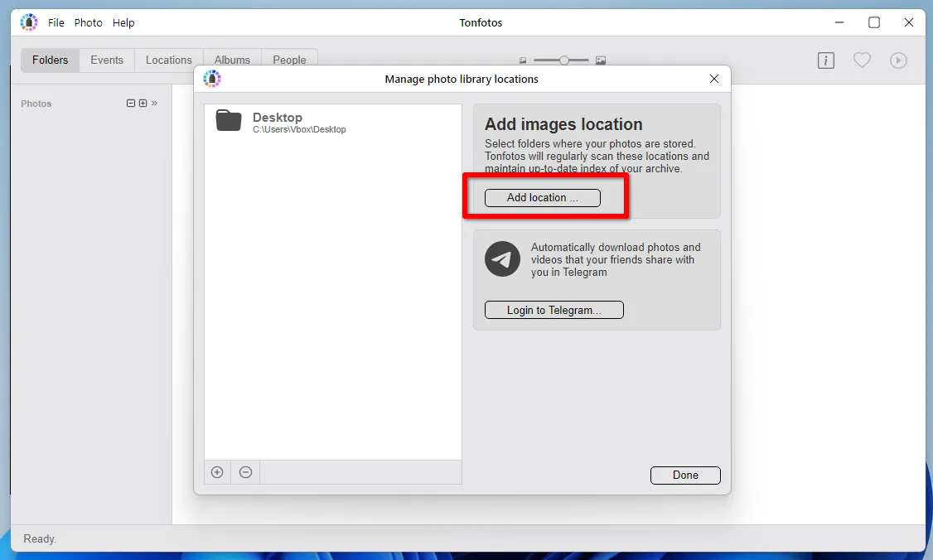Collapse all folders in Photos panel

click(130, 104)
